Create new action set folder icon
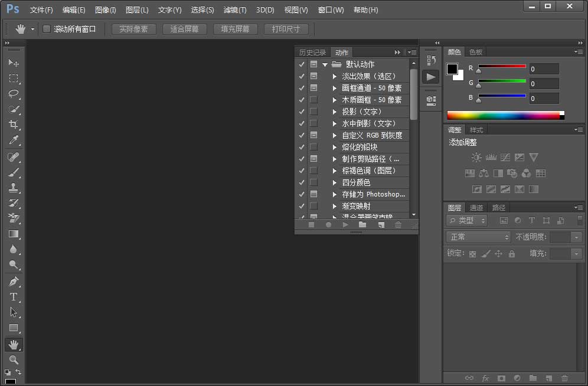588x386 pixels. click(362, 225)
